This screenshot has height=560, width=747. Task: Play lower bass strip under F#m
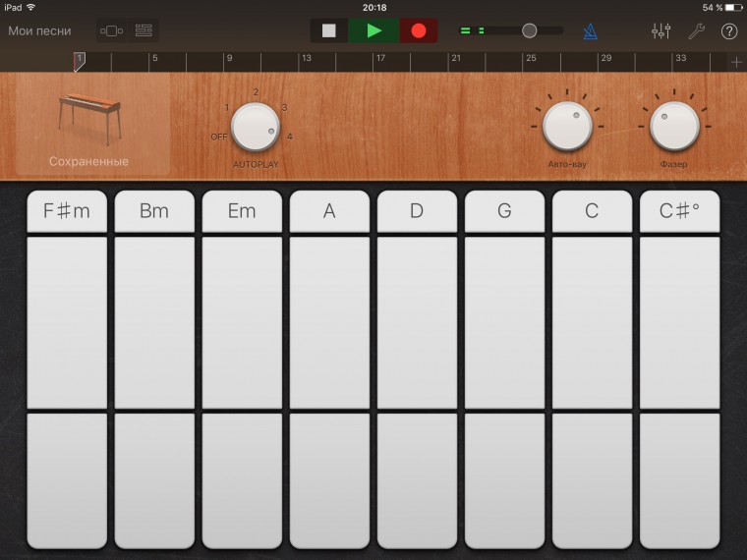tap(67, 481)
